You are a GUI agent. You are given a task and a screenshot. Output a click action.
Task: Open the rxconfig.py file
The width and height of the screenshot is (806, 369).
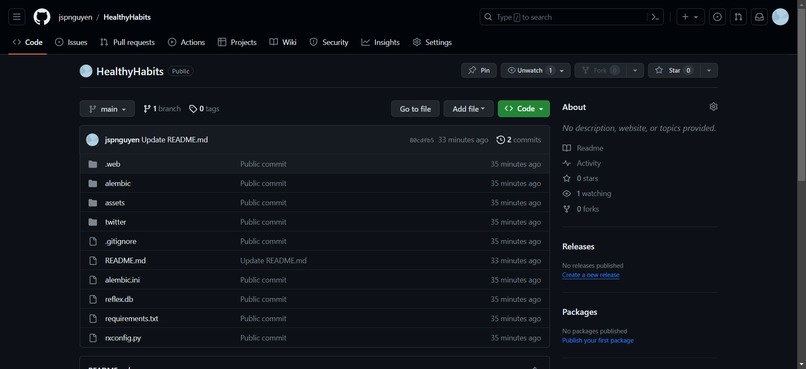pyautogui.click(x=123, y=338)
